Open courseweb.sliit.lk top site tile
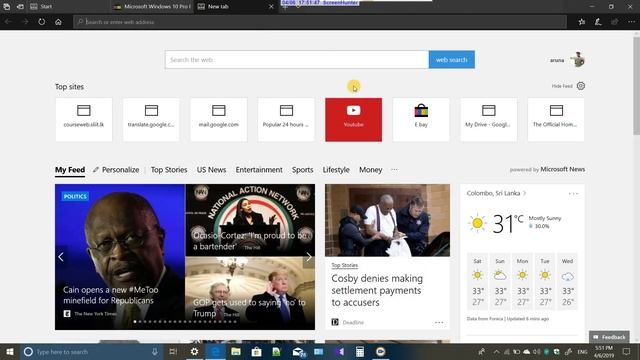 click(x=84, y=120)
